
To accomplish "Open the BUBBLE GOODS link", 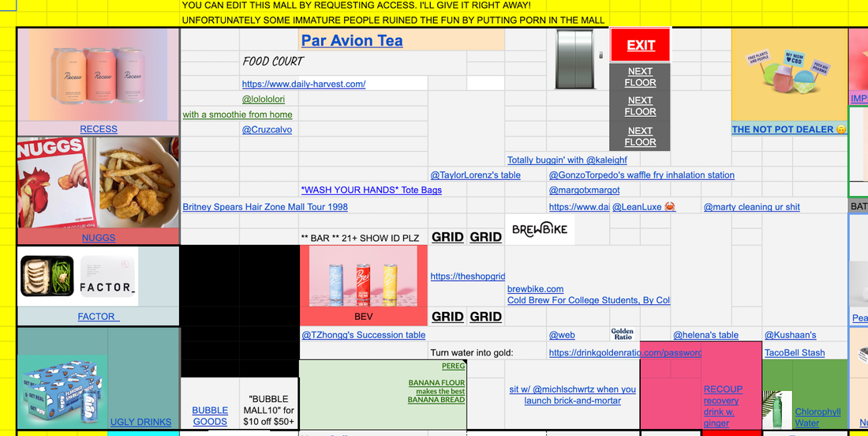I will click(x=210, y=416).
